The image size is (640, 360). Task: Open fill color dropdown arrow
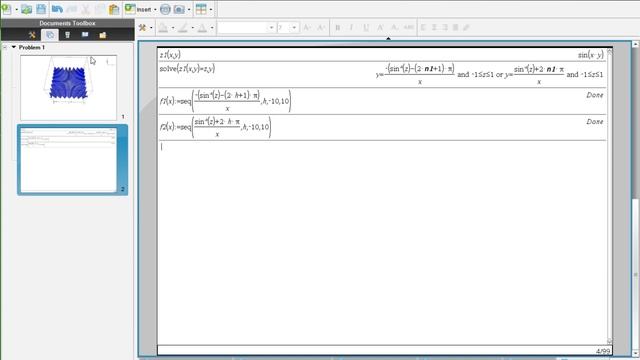click(173, 28)
